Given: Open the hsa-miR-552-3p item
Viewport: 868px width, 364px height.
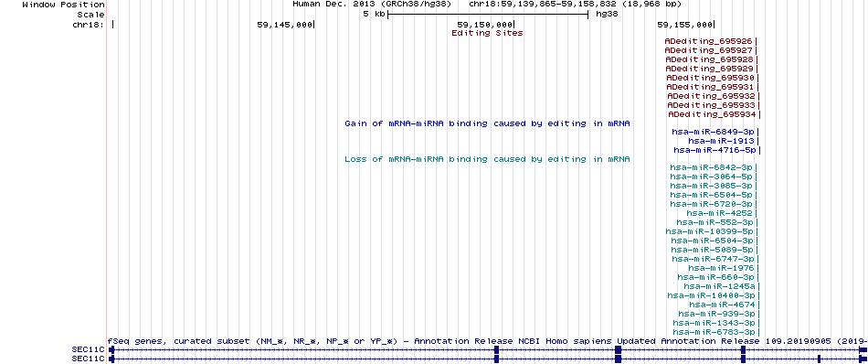Looking at the screenshot, I should 715,222.
